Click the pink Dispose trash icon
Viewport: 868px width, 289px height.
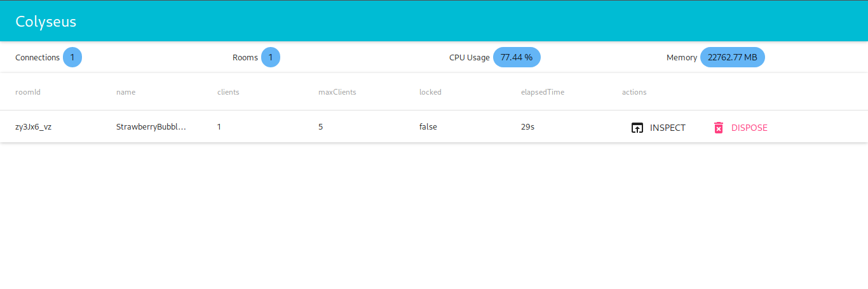point(719,128)
